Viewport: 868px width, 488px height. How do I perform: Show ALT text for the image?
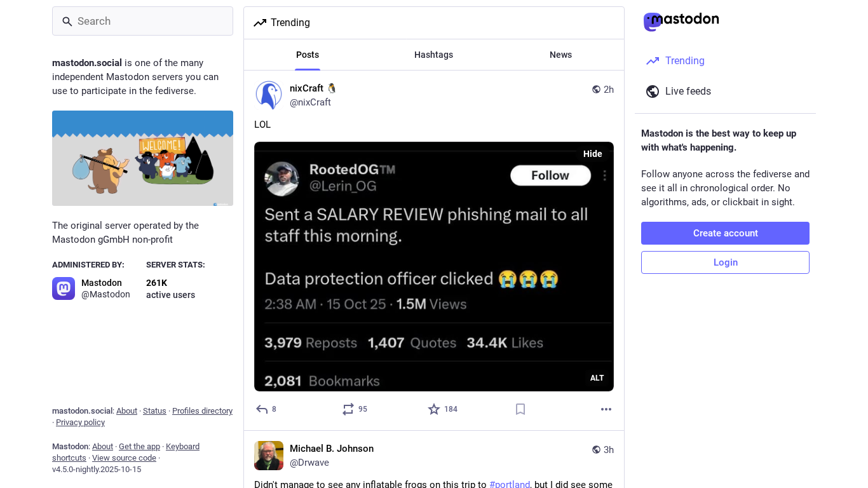(597, 378)
